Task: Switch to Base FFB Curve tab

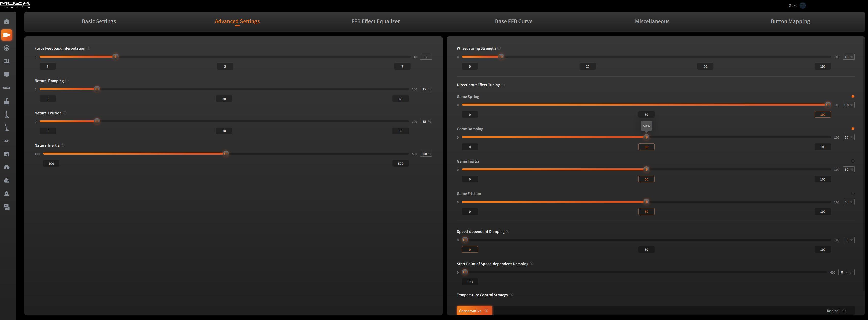Action: [514, 21]
